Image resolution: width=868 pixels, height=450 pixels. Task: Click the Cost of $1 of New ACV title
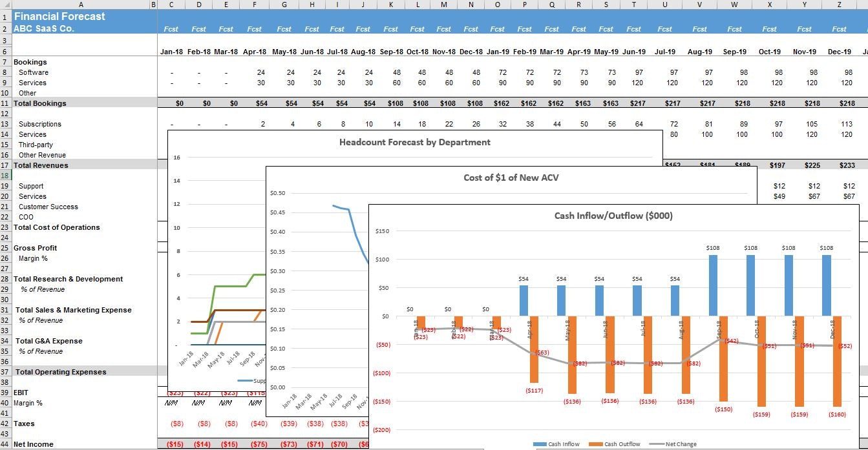click(510, 178)
